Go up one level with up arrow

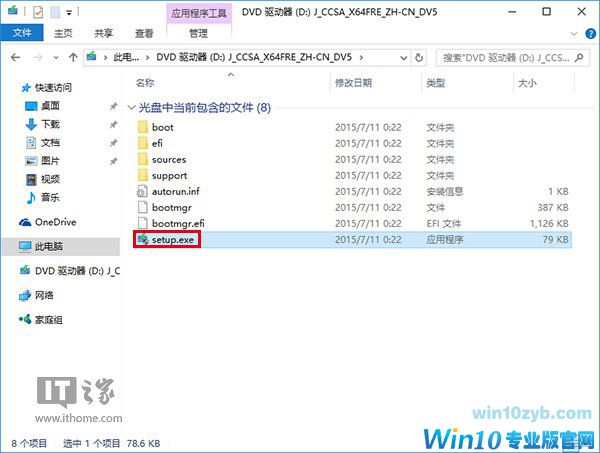point(73,58)
